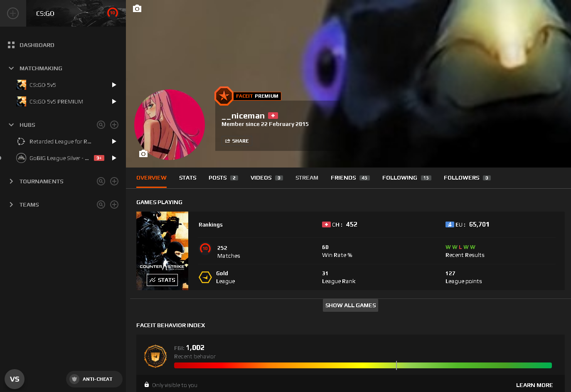Click the Gold League emblem icon
Viewport: 571px width, 392px height.
coord(205,277)
